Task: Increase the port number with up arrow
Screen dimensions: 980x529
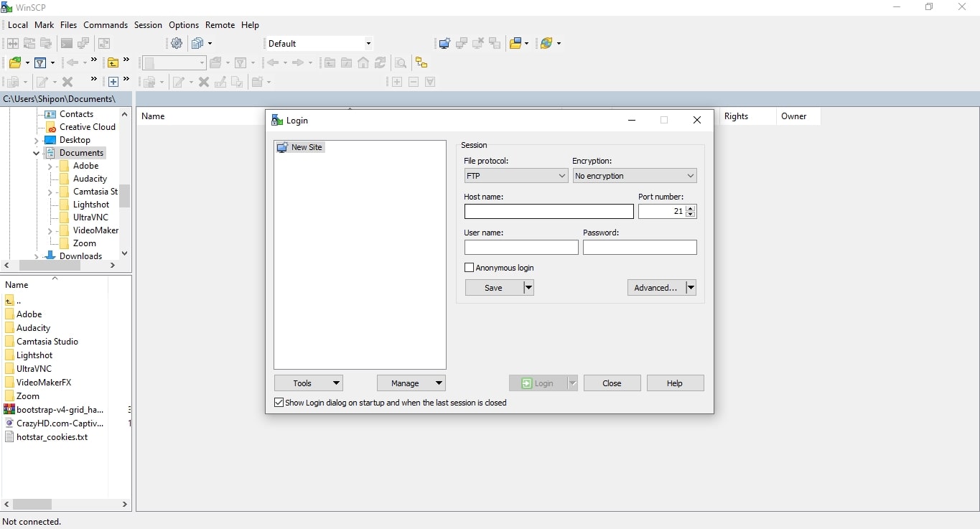Action: tap(691, 208)
